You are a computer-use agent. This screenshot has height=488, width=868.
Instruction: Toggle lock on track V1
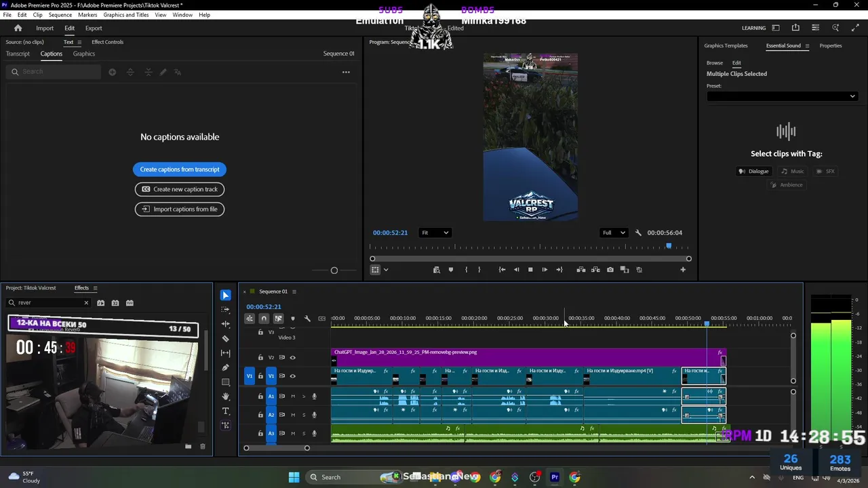coord(260,376)
